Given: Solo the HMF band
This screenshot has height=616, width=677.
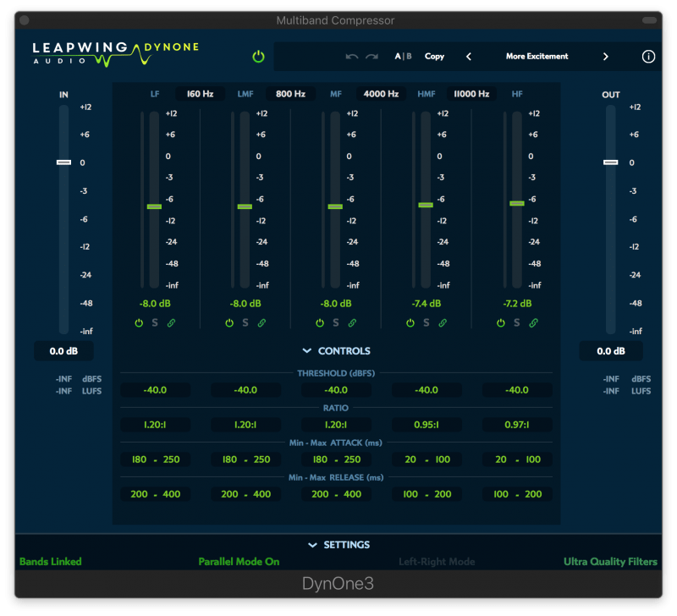Looking at the screenshot, I should (427, 322).
